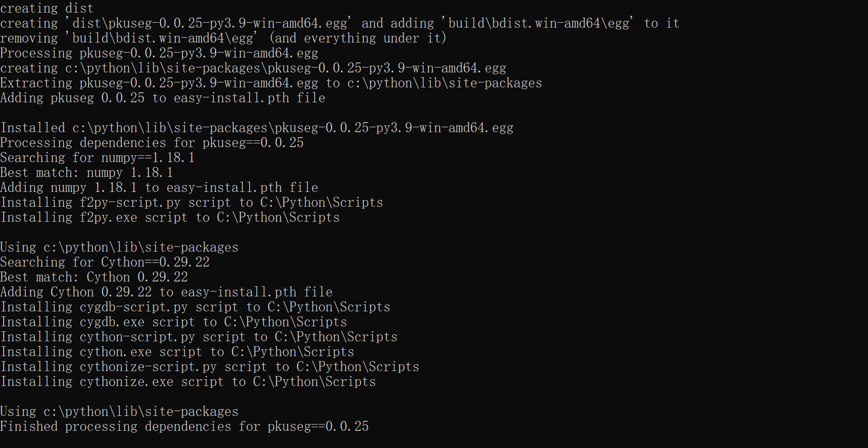Click the 'Installing cygdb-script.py script' line
The image size is (868, 448).
pos(195,307)
